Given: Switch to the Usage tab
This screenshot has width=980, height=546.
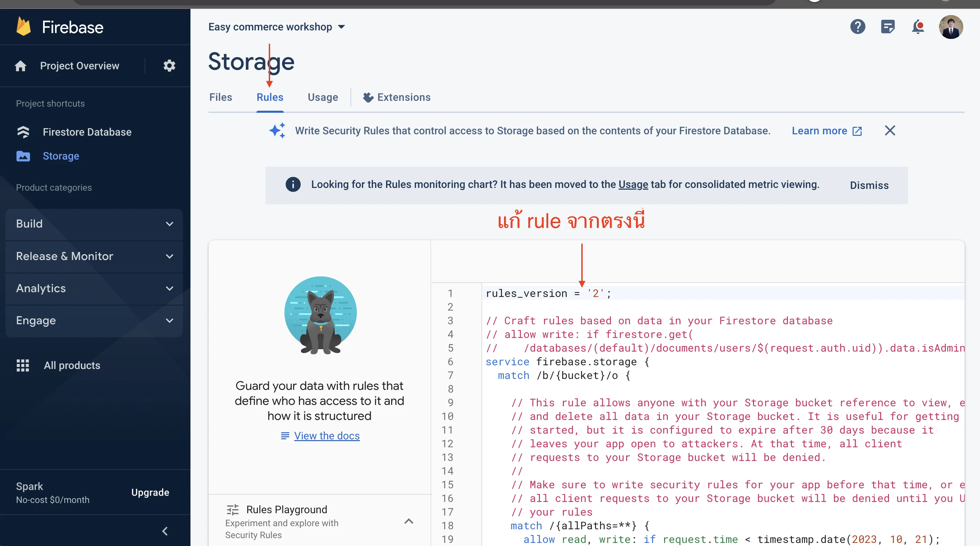Looking at the screenshot, I should coord(322,97).
